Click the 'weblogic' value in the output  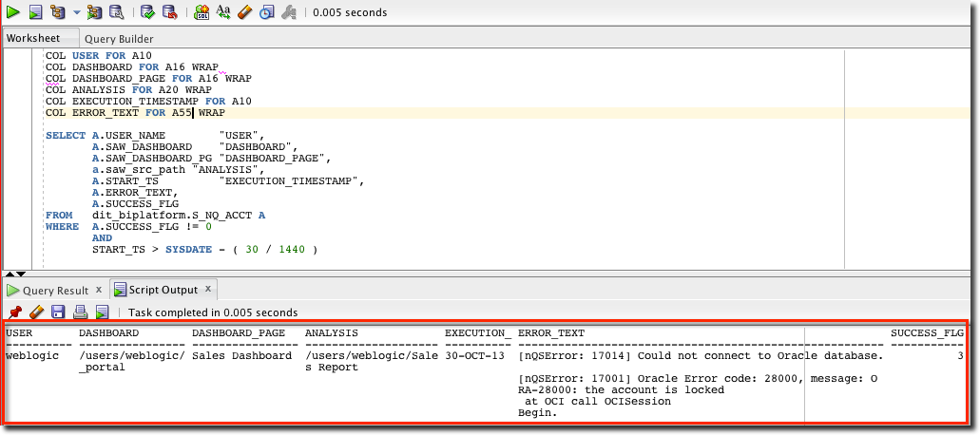(32, 356)
